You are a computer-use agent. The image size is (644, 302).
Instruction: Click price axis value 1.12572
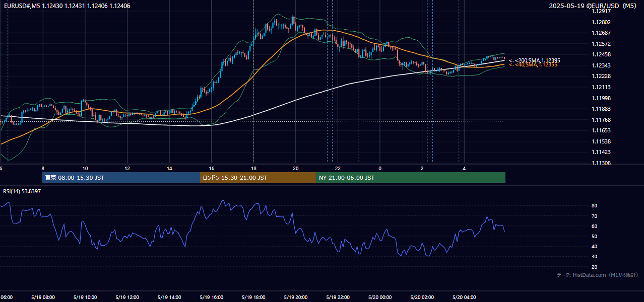pos(601,44)
